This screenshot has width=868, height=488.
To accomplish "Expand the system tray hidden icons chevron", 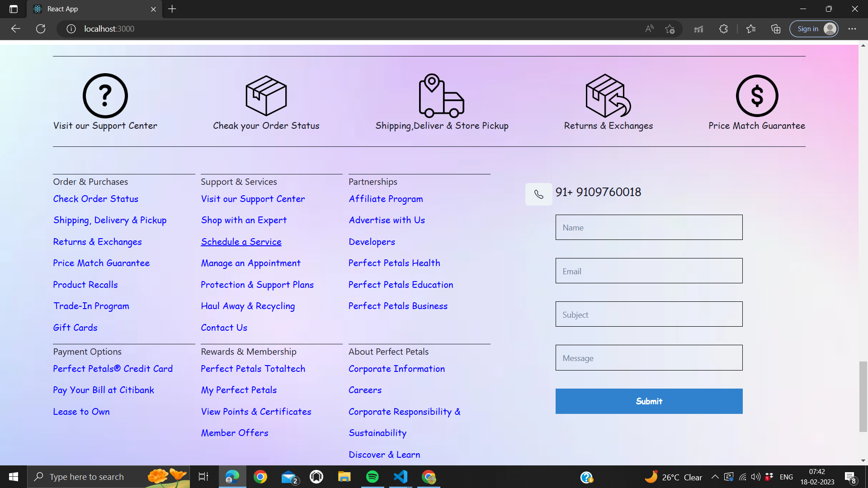I will coord(715,477).
